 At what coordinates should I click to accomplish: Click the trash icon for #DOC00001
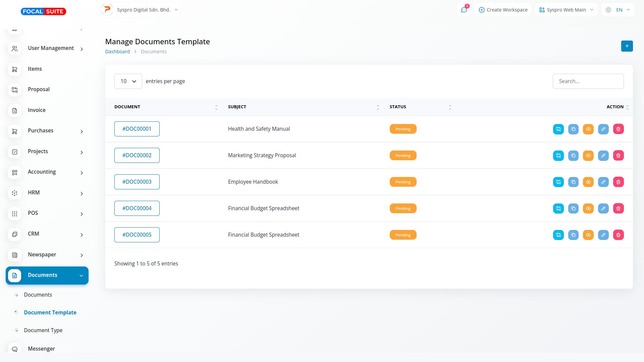618,129
